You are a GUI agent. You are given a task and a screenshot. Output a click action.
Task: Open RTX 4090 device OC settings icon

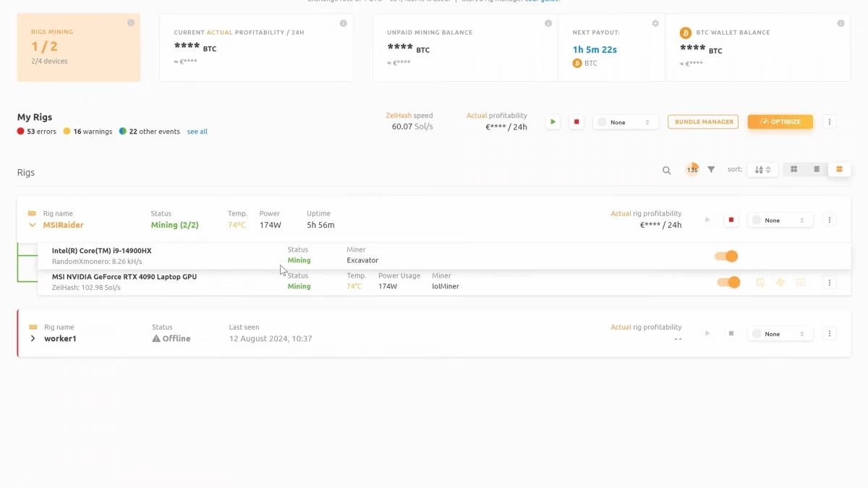coord(760,283)
